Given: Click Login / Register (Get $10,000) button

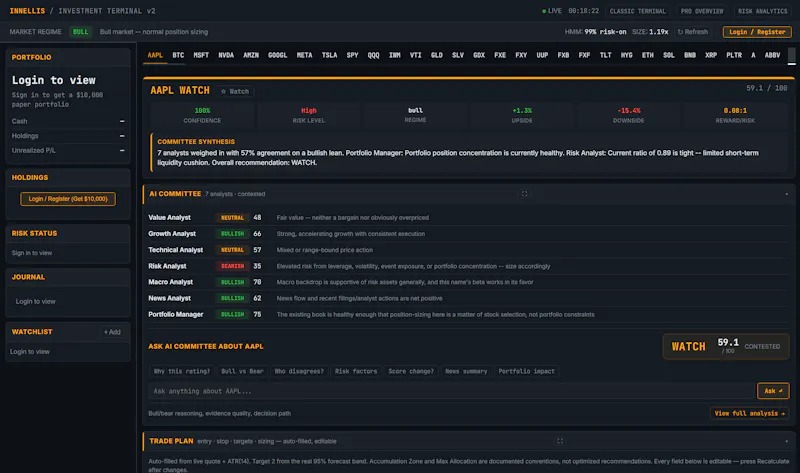Looking at the screenshot, I should click(68, 199).
